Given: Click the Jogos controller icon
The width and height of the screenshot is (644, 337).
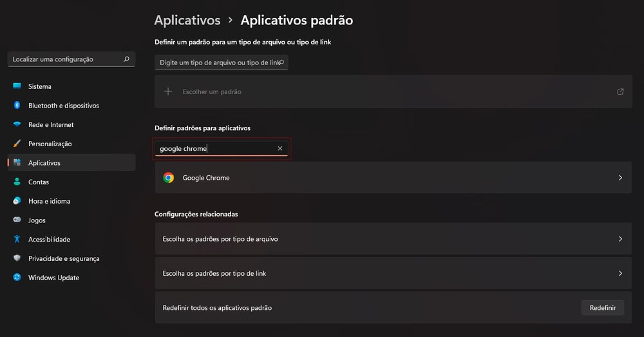Looking at the screenshot, I should click(x=17, y=220).
